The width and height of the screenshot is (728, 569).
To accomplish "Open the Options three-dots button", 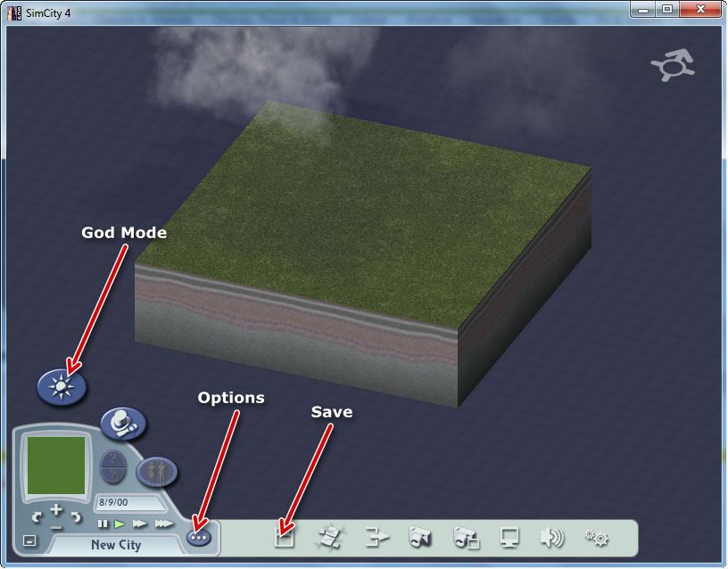I will coord(199,538).
